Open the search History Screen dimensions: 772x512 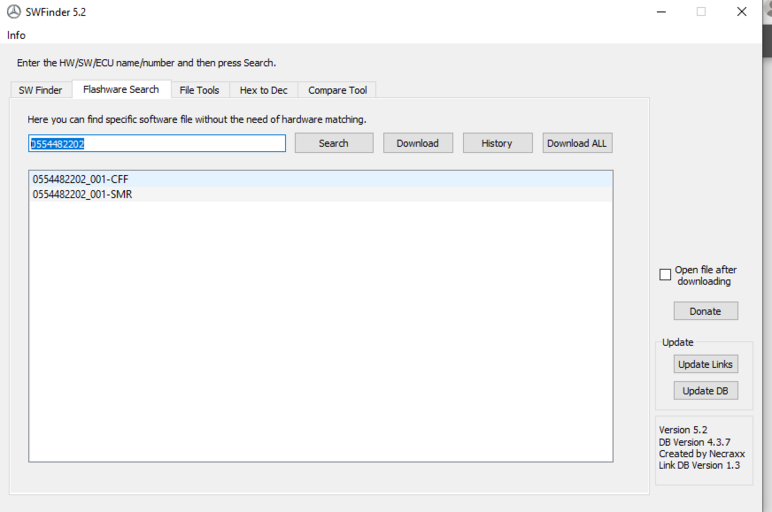tap(496, 143)
